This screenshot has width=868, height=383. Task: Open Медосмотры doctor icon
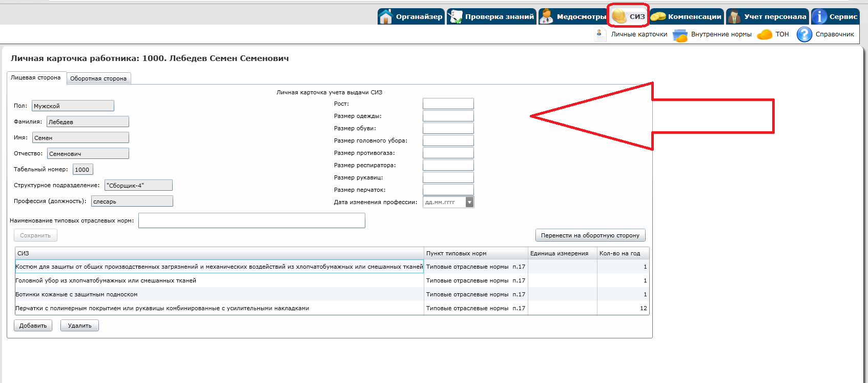pos(547,16)
